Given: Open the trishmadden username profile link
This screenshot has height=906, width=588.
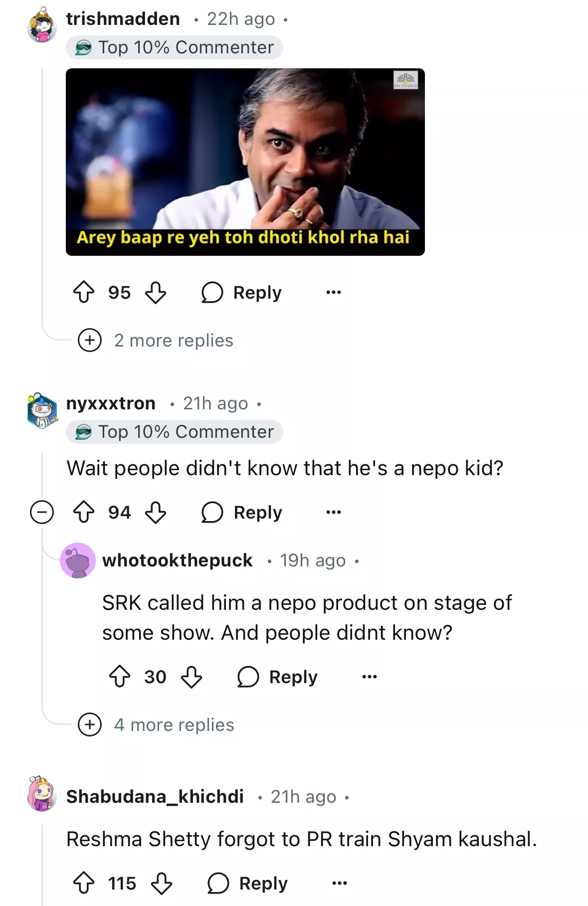Looking at the screenshot, I should (123, 19).
